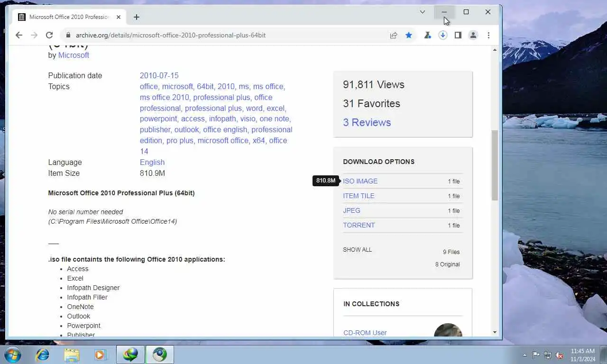Open publication date 2010-07-15 link
The image size is (607, 364).
coord(159,76)
